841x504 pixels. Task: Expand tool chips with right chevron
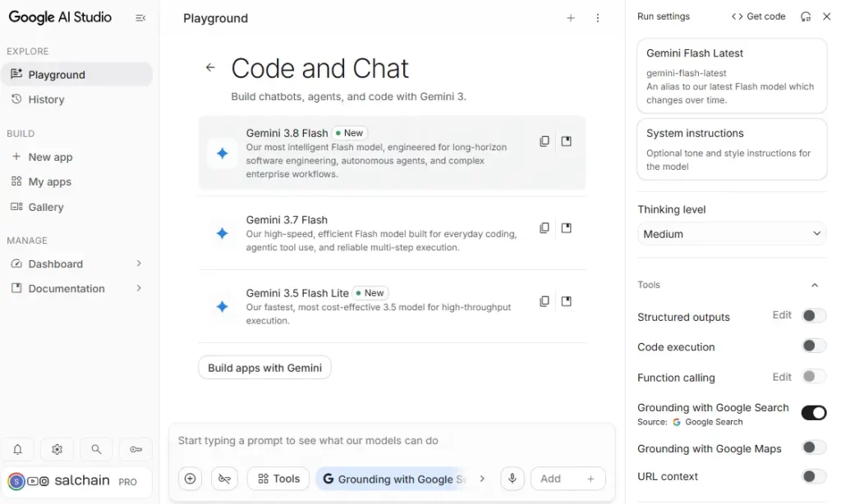tap(481, 479)
